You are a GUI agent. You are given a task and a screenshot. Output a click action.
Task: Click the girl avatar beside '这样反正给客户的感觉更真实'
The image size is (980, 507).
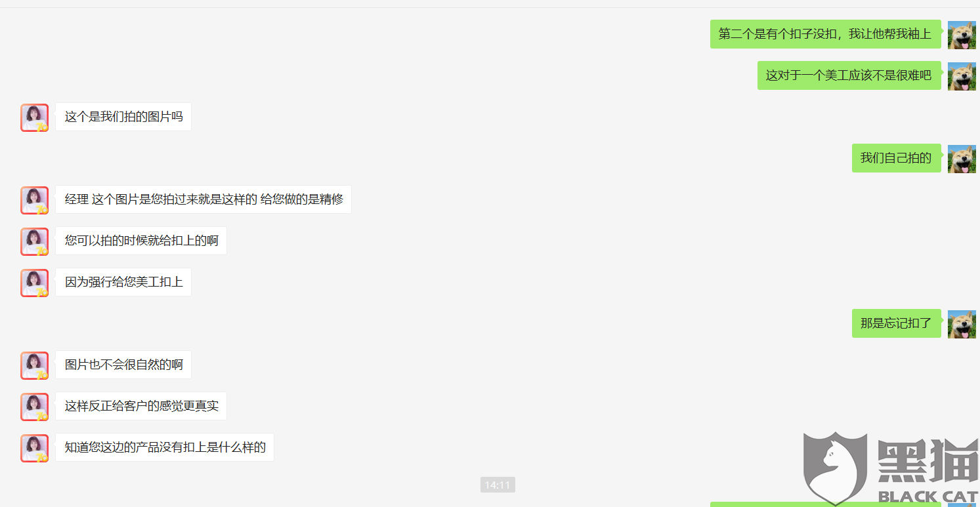click(x=34, y=407)
